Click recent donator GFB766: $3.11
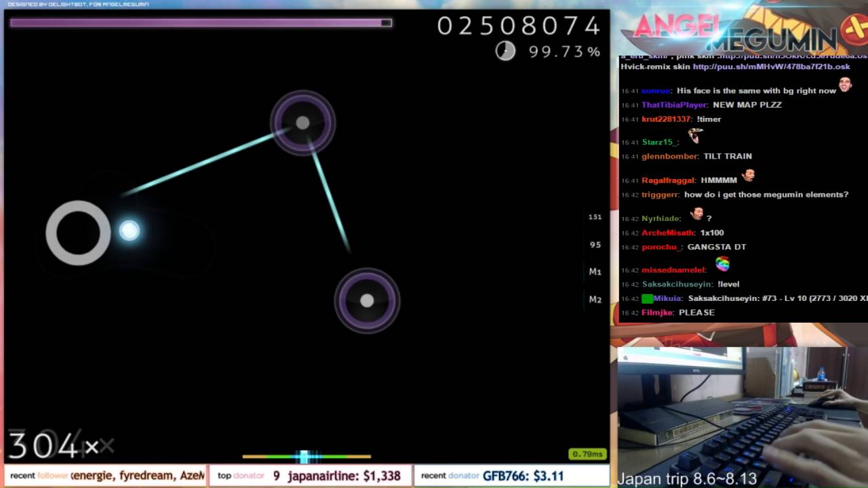Image resolution: width=868 pixels, height=488 pixels. (x=511, y=476)
